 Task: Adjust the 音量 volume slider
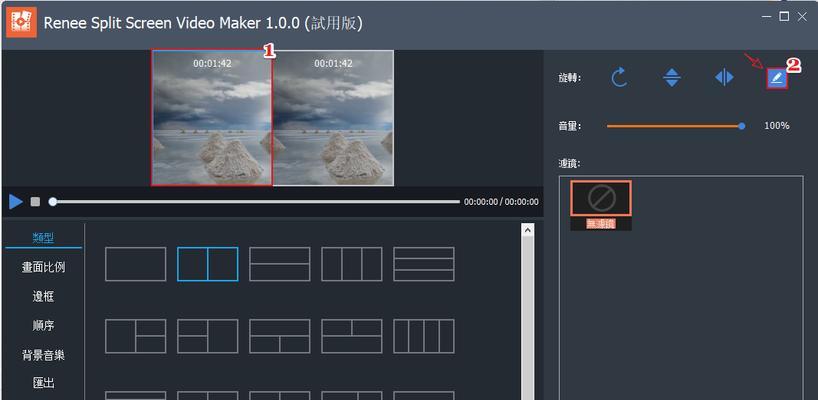676,126
